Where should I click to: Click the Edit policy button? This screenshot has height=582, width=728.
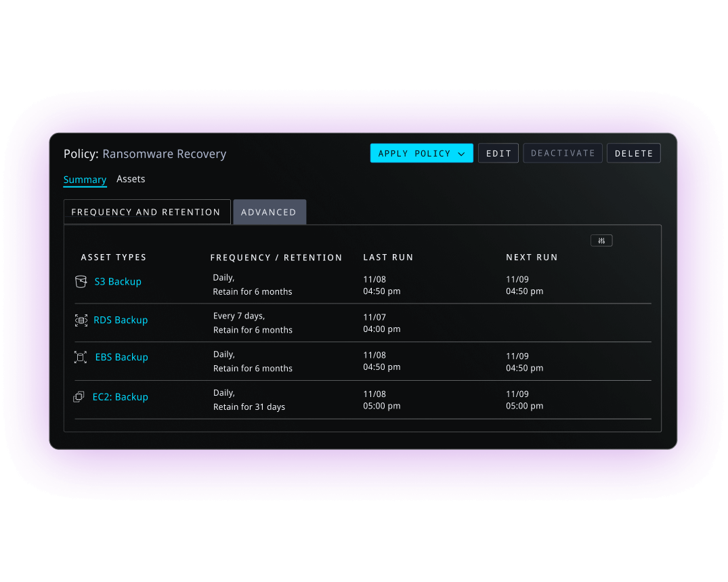pos(498,153)
